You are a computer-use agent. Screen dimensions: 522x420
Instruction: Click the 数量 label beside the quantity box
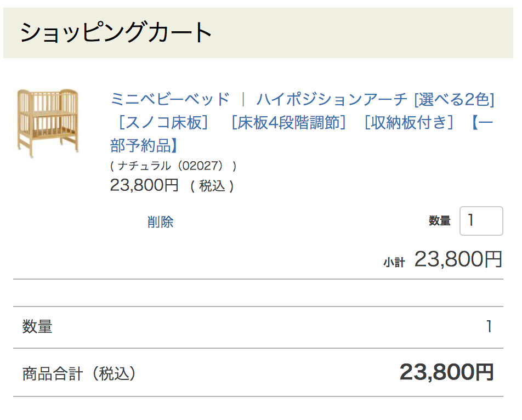[439, 221]
